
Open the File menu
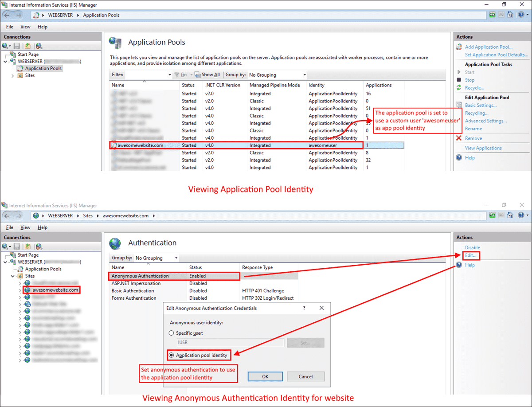coord(9,27)
